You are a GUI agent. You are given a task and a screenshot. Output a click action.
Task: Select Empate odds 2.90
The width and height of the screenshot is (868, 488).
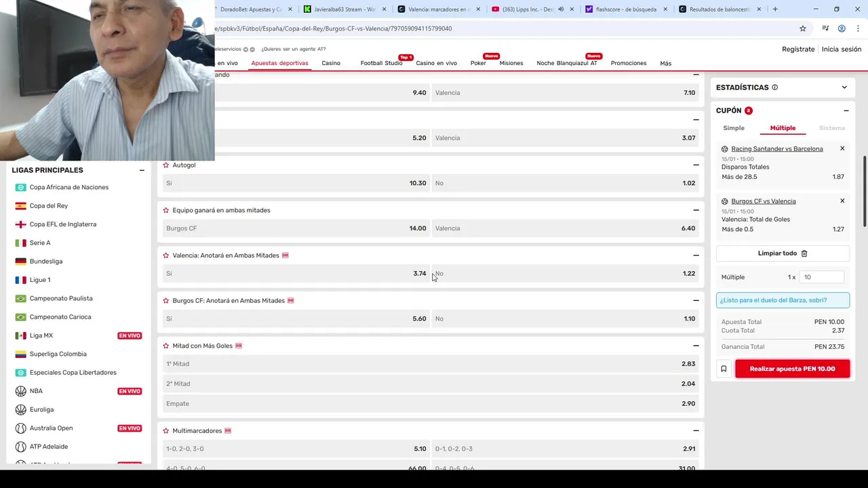431,403
